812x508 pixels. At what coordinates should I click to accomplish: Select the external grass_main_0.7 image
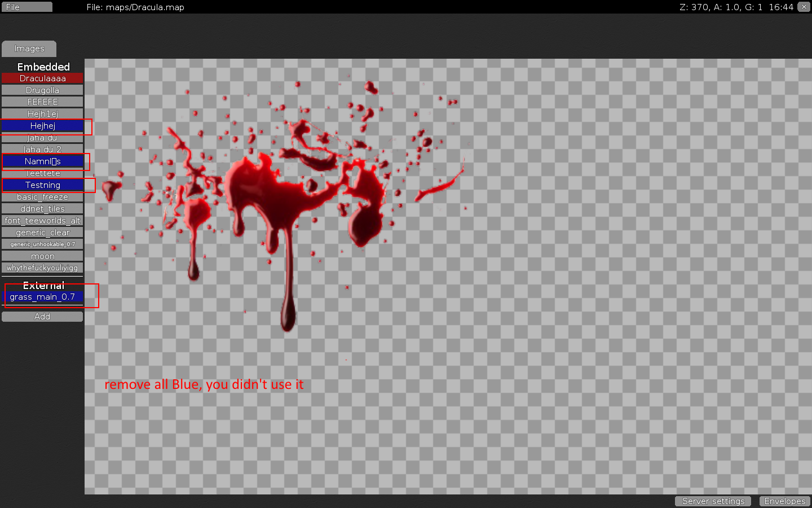coord(45,297)
